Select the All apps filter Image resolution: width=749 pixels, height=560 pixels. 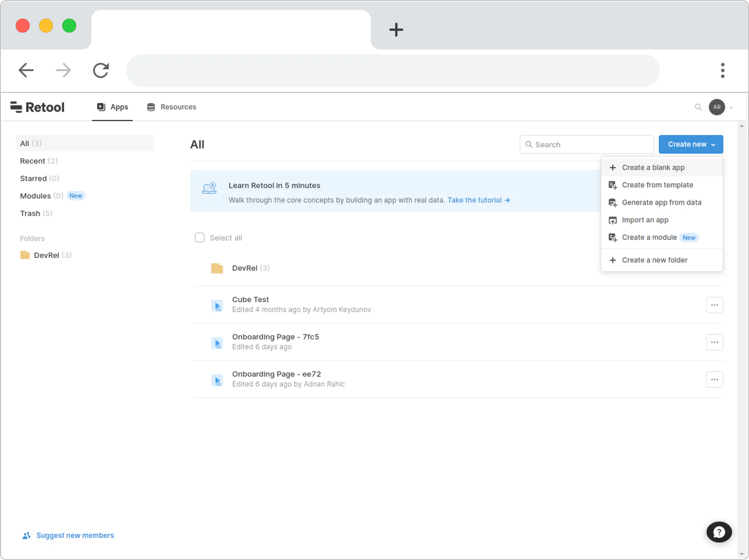pyautogui.click(x=85, y=143)
